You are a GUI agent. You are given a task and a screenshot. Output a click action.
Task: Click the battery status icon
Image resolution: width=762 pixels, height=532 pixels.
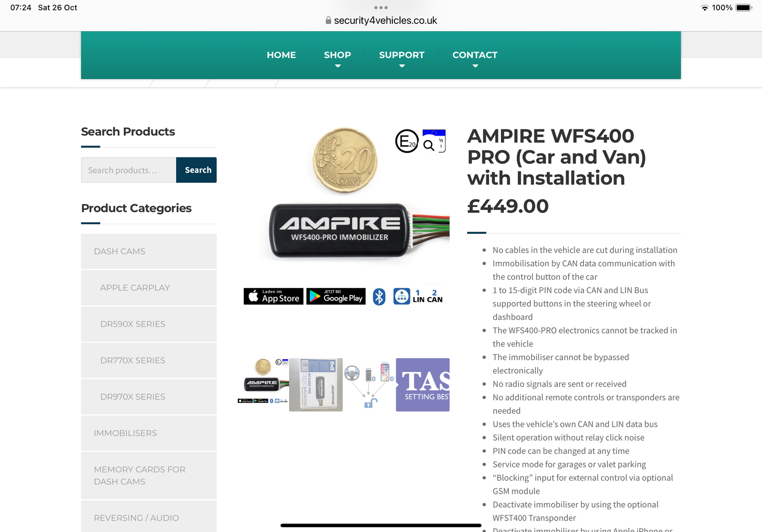click(x=744, y=8)
